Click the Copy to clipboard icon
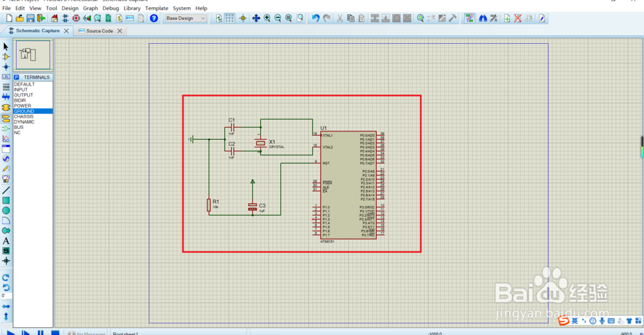644x335 pixels. click(351, 18)
